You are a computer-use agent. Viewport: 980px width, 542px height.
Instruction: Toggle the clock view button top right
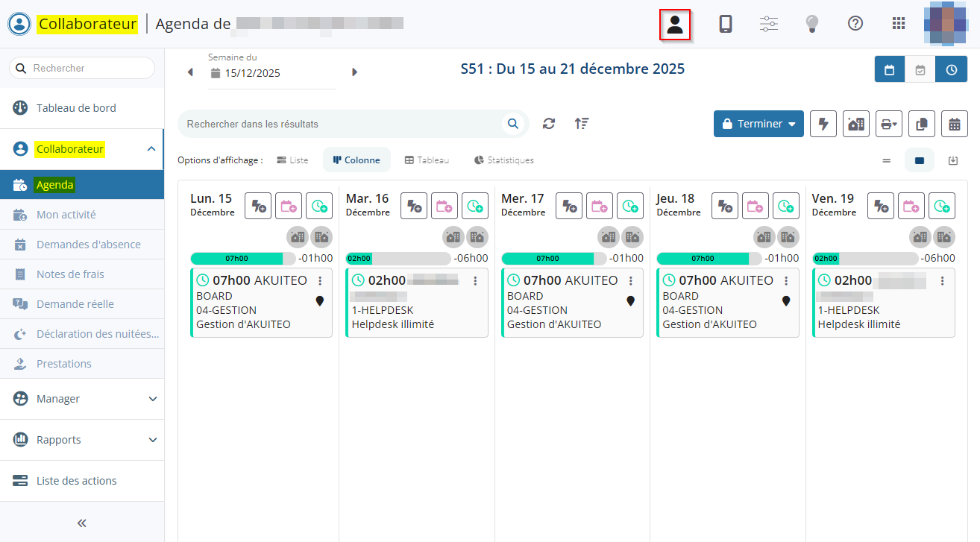tap(952, 69)
